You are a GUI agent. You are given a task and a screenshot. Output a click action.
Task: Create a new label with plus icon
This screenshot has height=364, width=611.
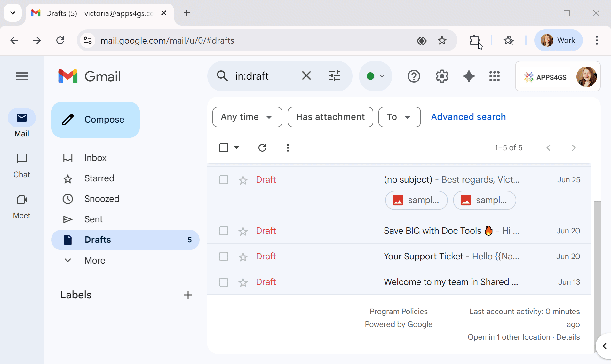(188, 295)
